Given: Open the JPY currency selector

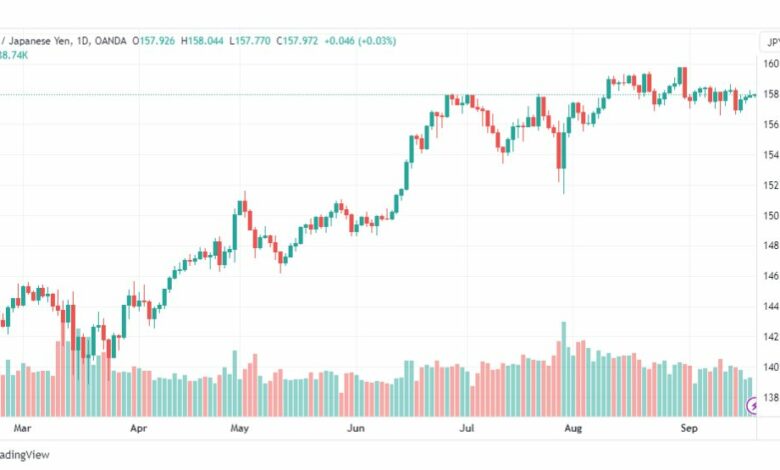Looking at the screenshot, I should coord(771,43).
